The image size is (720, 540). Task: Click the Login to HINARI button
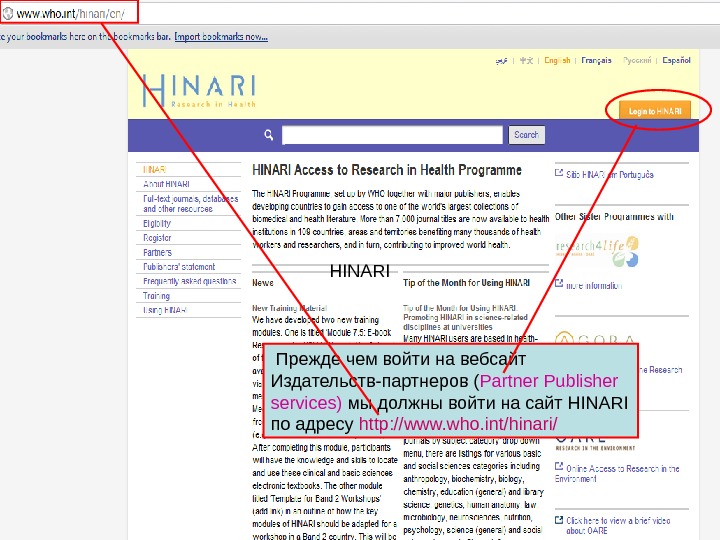pos(655,111)
